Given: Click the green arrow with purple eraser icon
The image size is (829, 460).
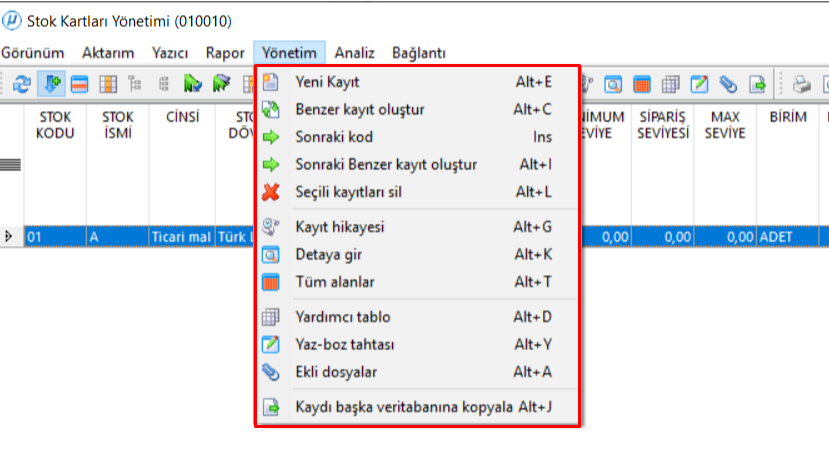Looking at the screenshot, I should coord(221,84).
